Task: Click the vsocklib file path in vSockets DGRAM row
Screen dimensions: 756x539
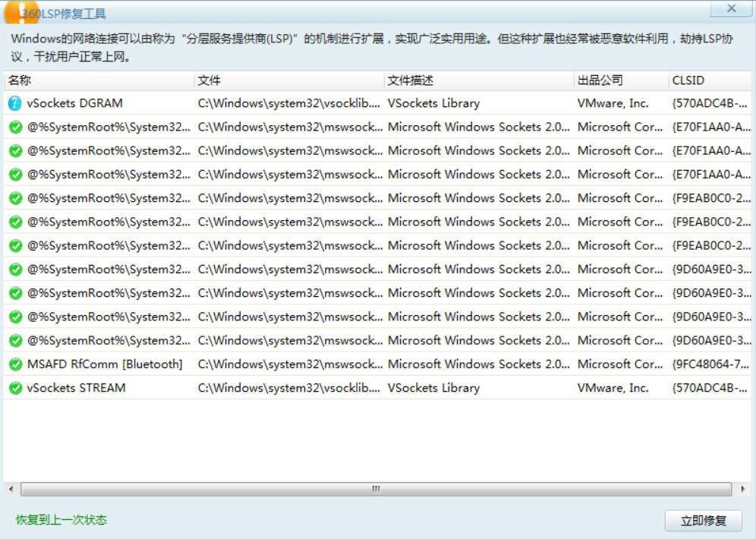Action: point(288,102)
